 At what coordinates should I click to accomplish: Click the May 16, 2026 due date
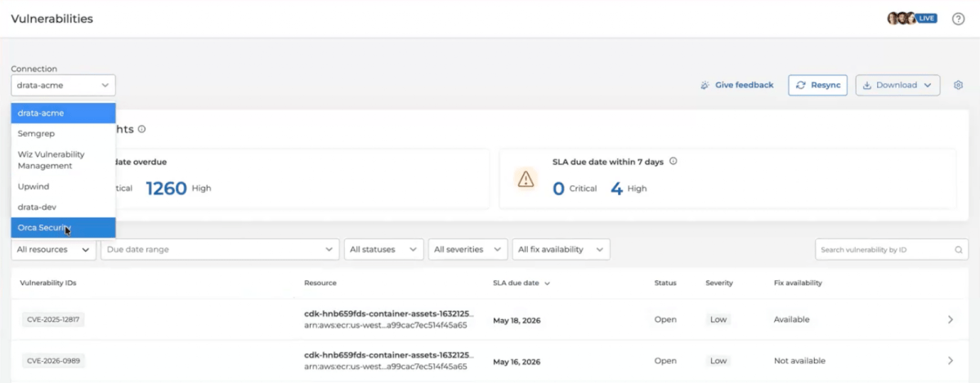point(517,362)
